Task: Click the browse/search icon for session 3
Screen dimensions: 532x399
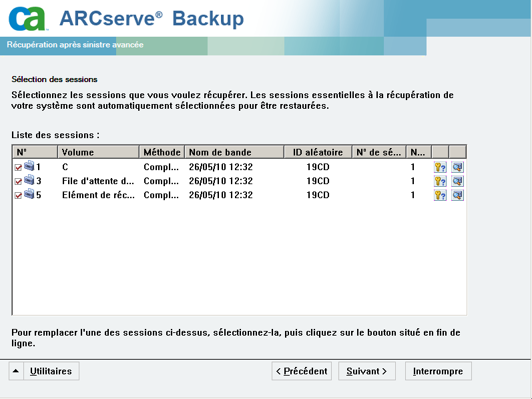Action: click(457, 181)
